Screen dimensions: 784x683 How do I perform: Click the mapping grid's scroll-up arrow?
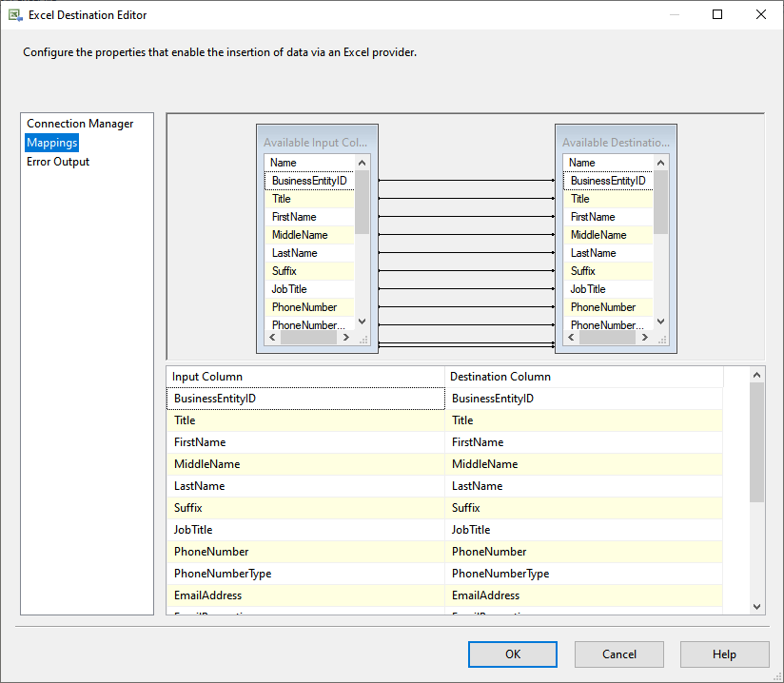coord(756,376)
